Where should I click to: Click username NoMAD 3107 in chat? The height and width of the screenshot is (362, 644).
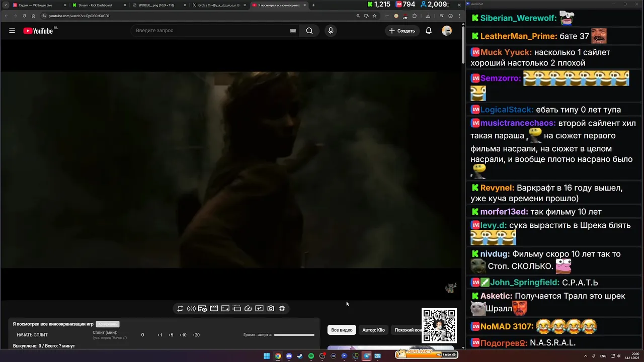(507, 327)
